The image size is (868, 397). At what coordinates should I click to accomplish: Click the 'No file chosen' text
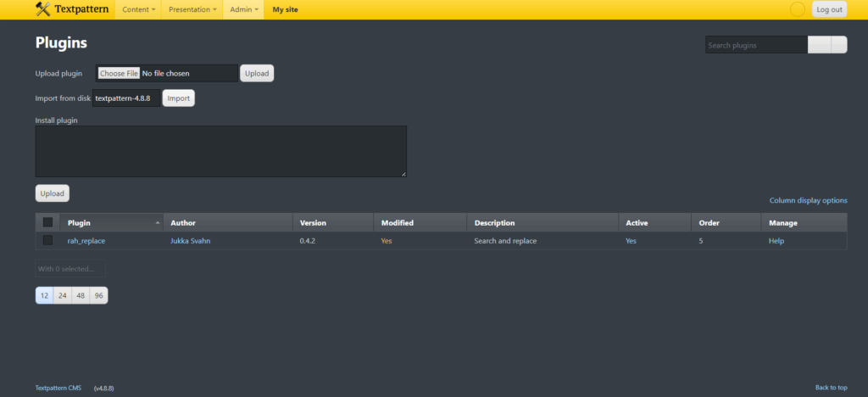click(x=165, y=73)
